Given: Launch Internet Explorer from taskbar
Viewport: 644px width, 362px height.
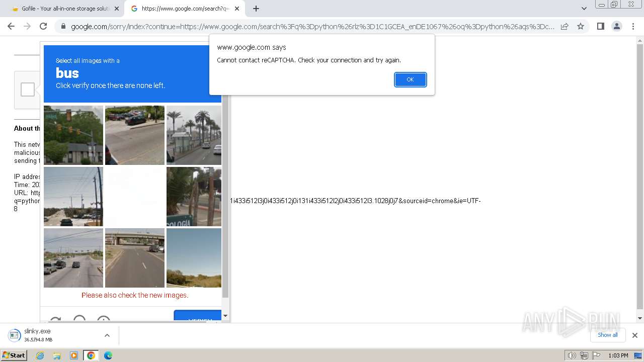Looking at the screenshot, I should [x=40, y=355].
